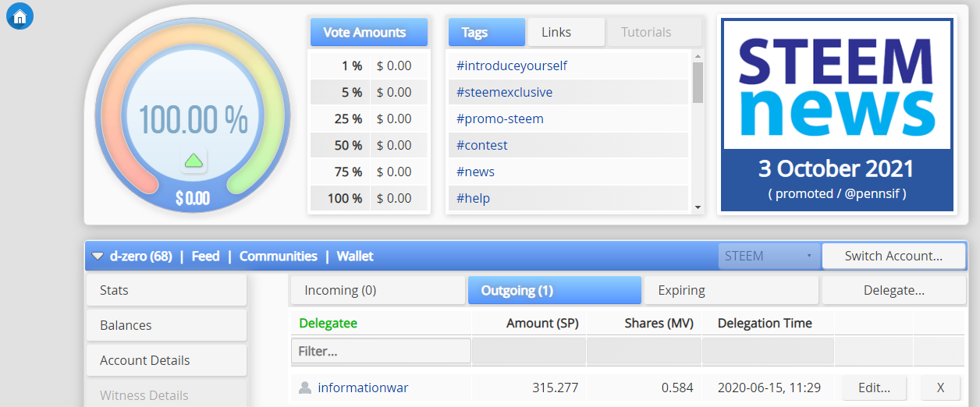
Task: Open the Tutorials tab
Action: click(x=654, y=32)
